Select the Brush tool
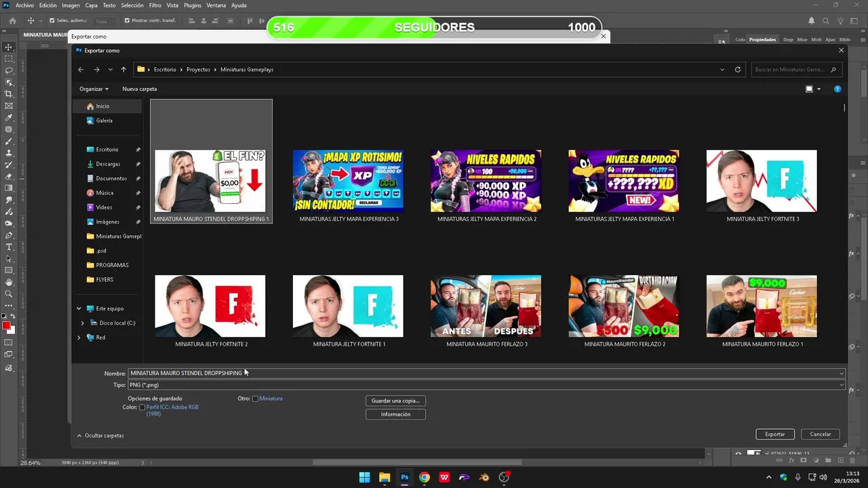The image size is (868, 488). click(x=9, y=141)
